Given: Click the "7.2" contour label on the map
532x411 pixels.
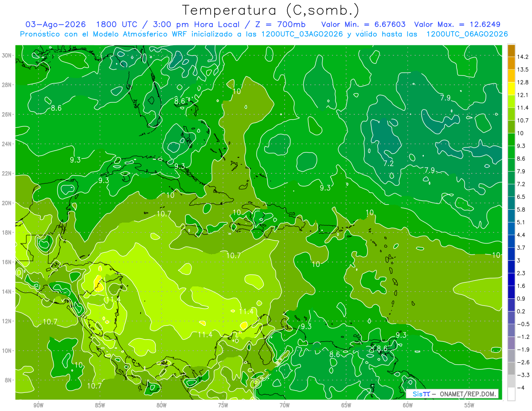Looking at the screenshot, I should tap(388, 164).
